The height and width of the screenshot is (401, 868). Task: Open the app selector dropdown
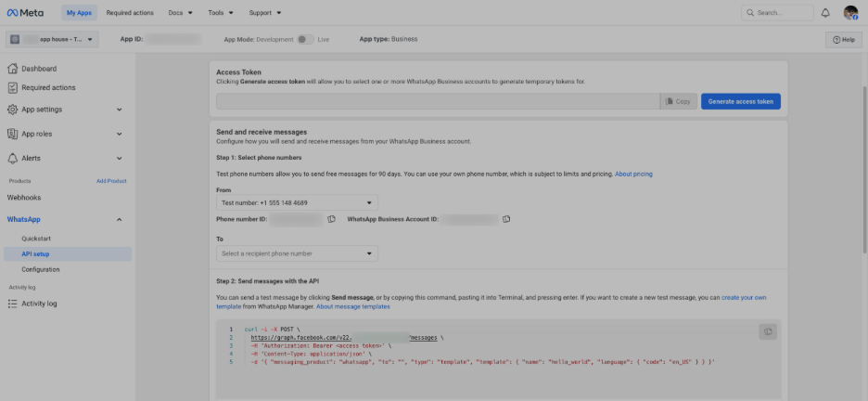click(52, 39)
